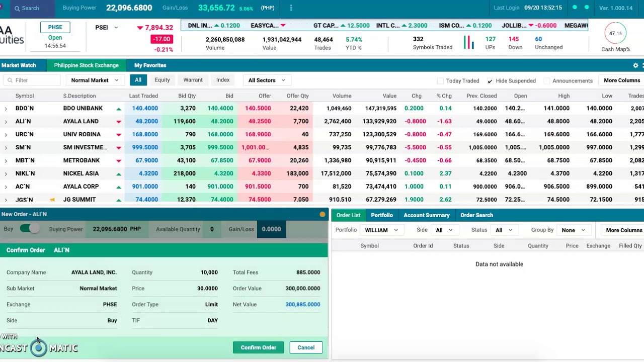This screenshot has height=362, width=644.
Task: Switch to Portfolio tab
Action: tap(382, 215)
